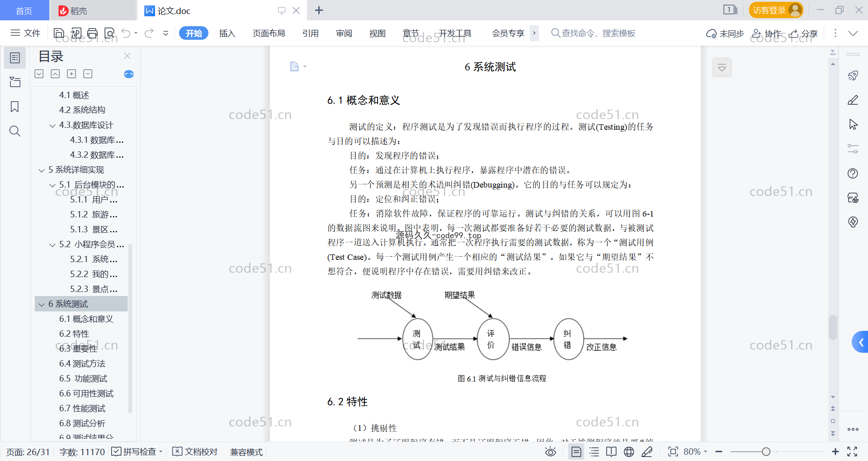Screen dimensions: 868x461
Task: Click the rocket icon in right sidebar
Action: point(853,75)
